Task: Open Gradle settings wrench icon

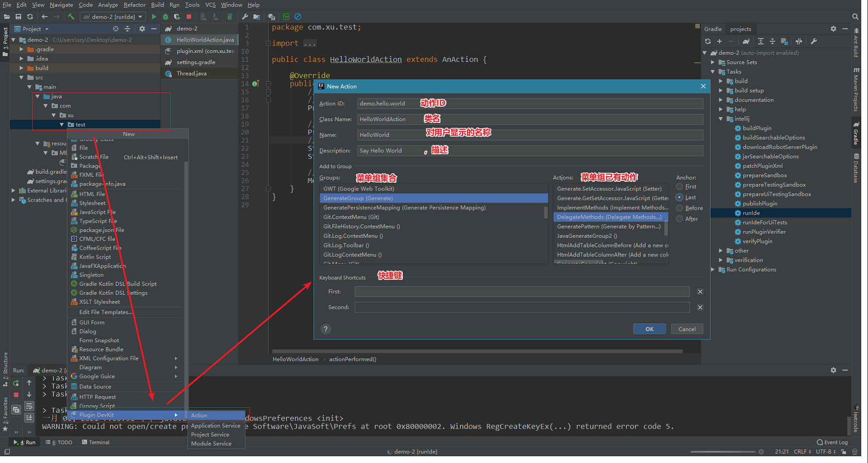Action: [x=814, y=41]
